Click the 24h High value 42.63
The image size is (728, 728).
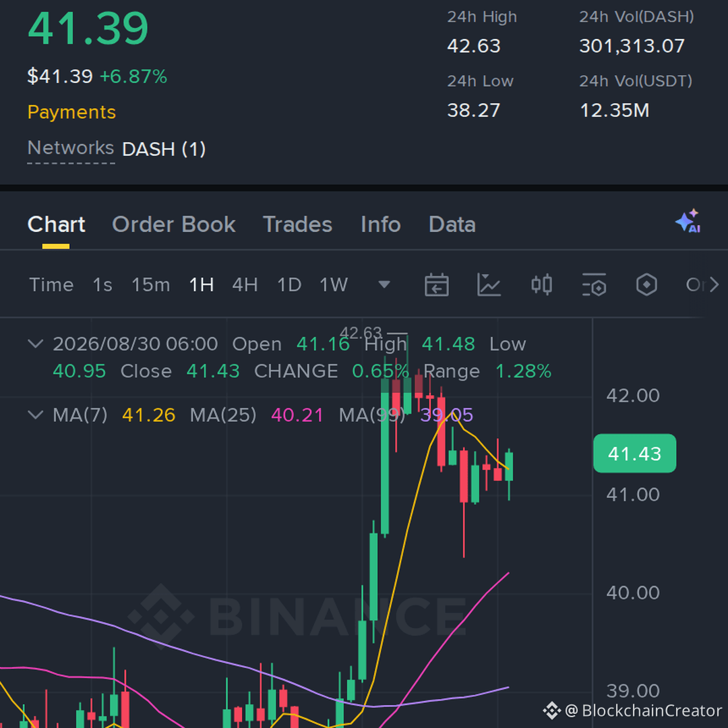point(474,46)
